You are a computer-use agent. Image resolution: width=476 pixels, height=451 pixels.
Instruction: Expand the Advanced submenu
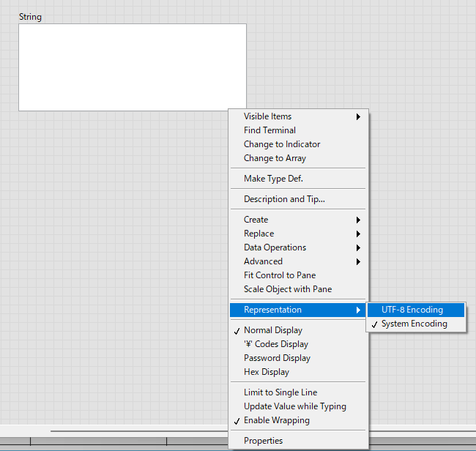(298, 261)
